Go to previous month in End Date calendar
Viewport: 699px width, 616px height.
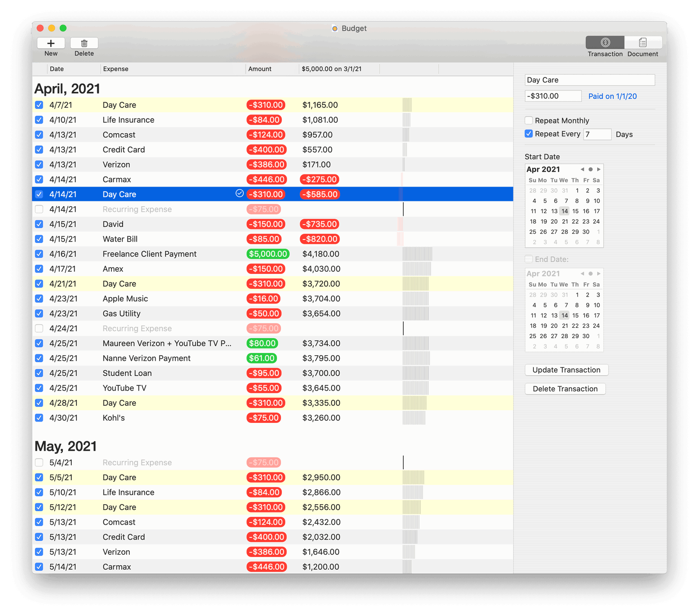582,274
